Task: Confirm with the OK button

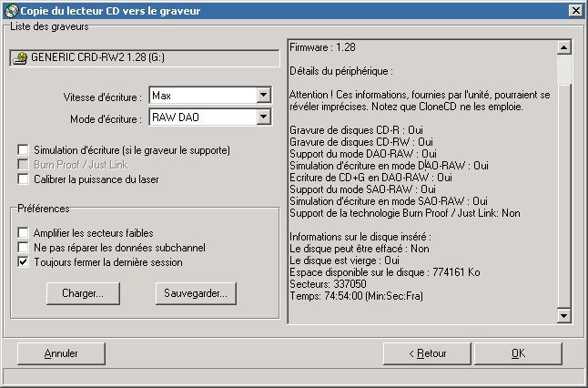Action: 518,353
